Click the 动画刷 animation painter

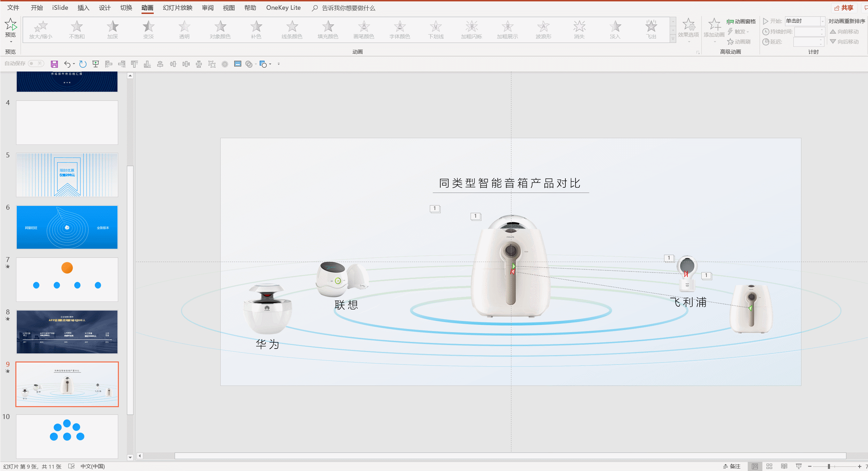click(x=739, y=42)
